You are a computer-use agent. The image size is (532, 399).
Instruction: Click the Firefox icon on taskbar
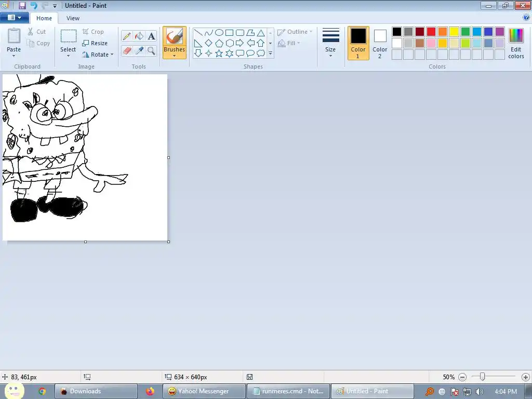(150, 391)
